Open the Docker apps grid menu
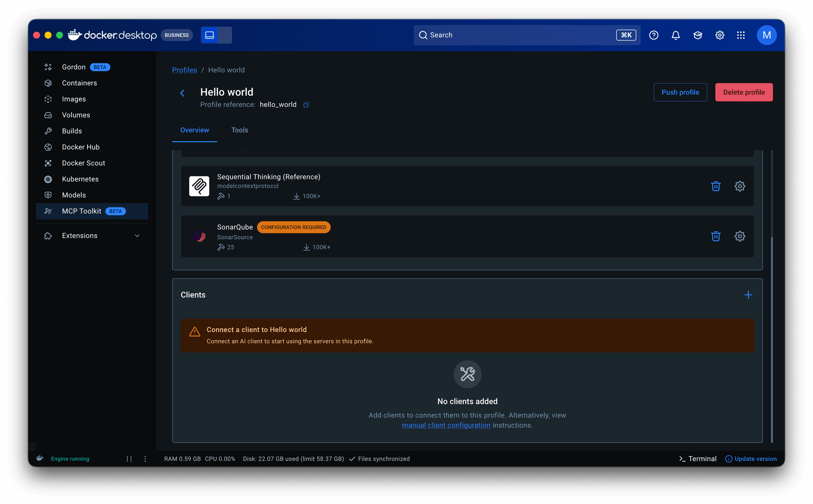The image size is (813, 504). [741, 35]
